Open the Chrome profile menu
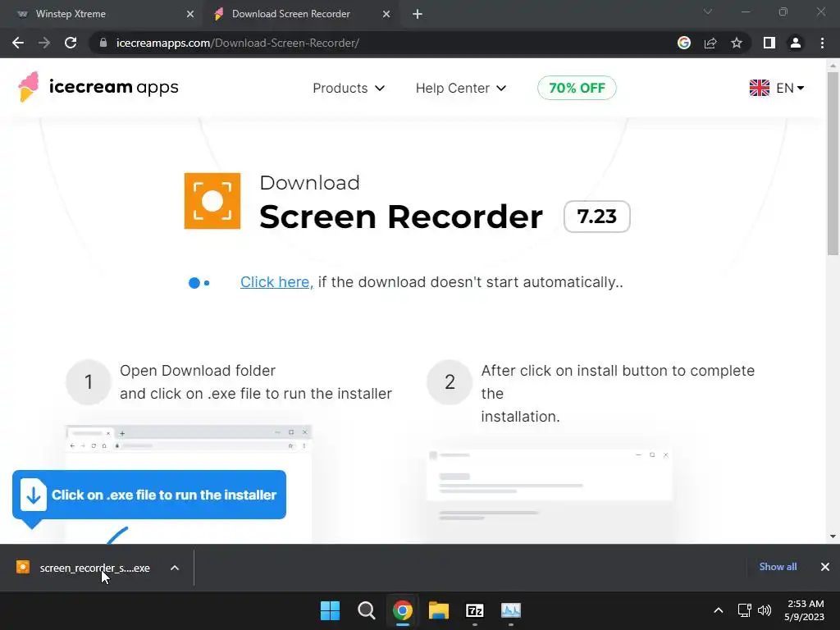840x630 pixels. click(x=796, y=43)
